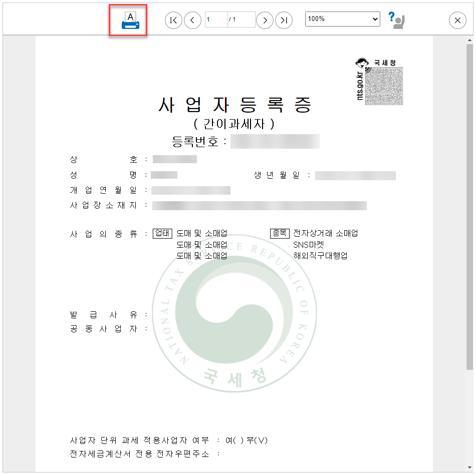The width and height of the screenshot is (476, 475).
Task: Click the nts.go.kr vertical text
Action: click(x=360, y=86)
